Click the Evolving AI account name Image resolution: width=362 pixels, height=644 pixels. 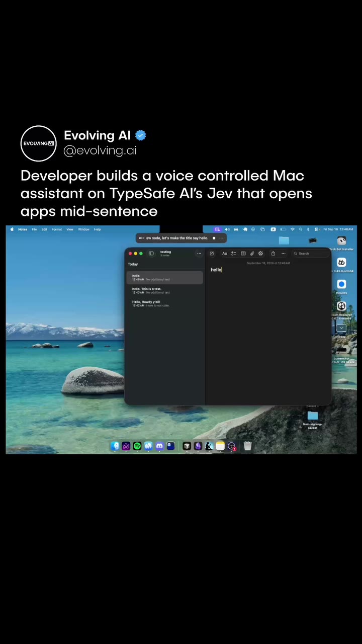coord(97,135)
